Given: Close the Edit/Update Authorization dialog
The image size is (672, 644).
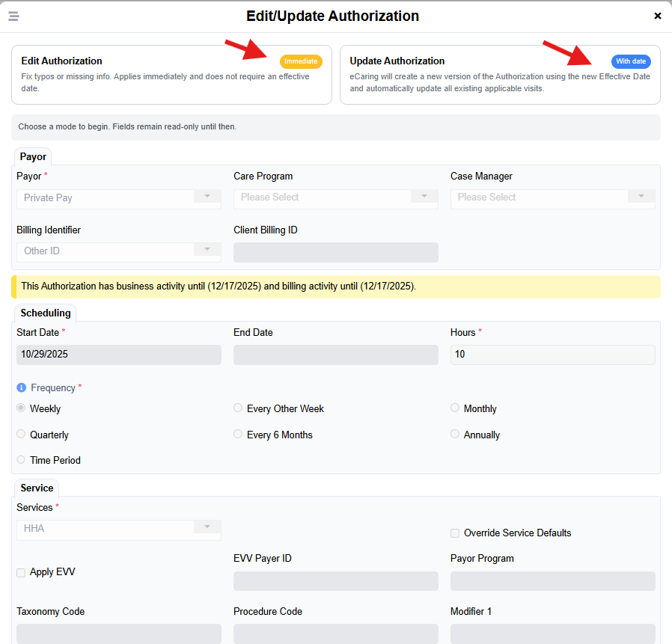Looking at the screenshot, I should pos(657,16).
